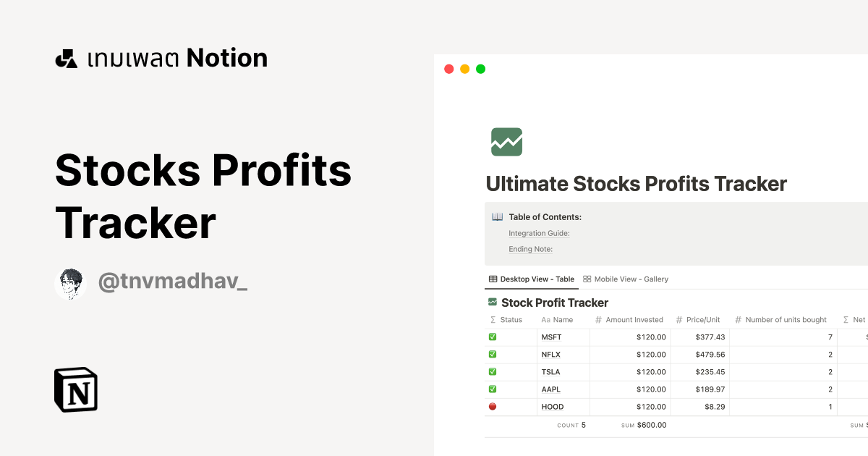This screenshot has height=456, width=868.
Task: Click the red status indicator for HOOD
Action: point(493,407)
